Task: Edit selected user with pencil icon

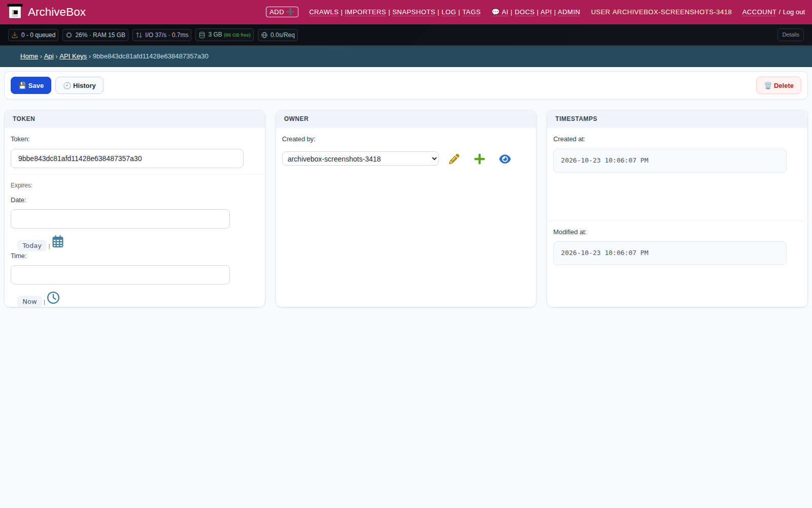Action: (454, 159)
